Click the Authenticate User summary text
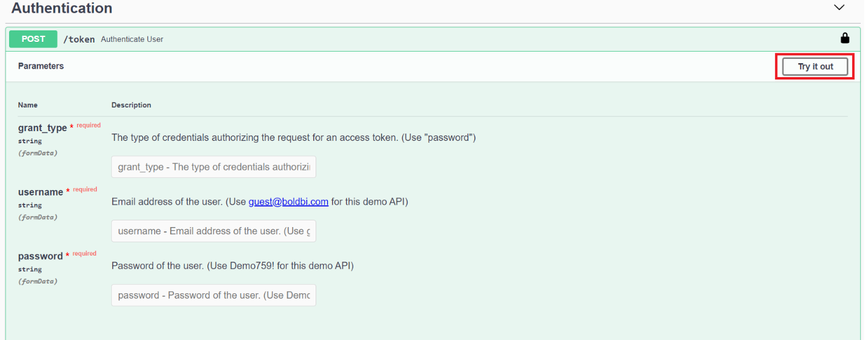 tap(132, 39)
